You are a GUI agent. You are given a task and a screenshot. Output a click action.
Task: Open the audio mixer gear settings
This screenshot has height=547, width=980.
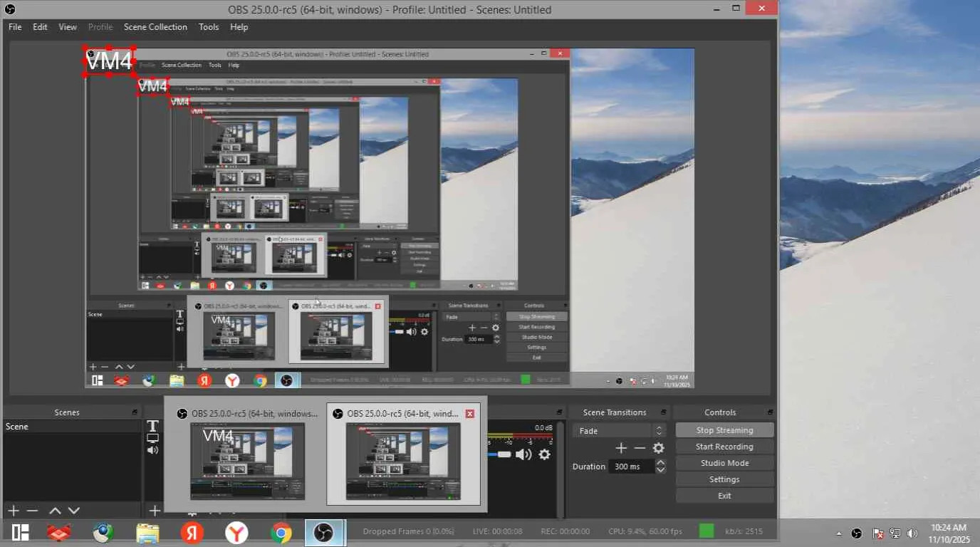point(545,454)
